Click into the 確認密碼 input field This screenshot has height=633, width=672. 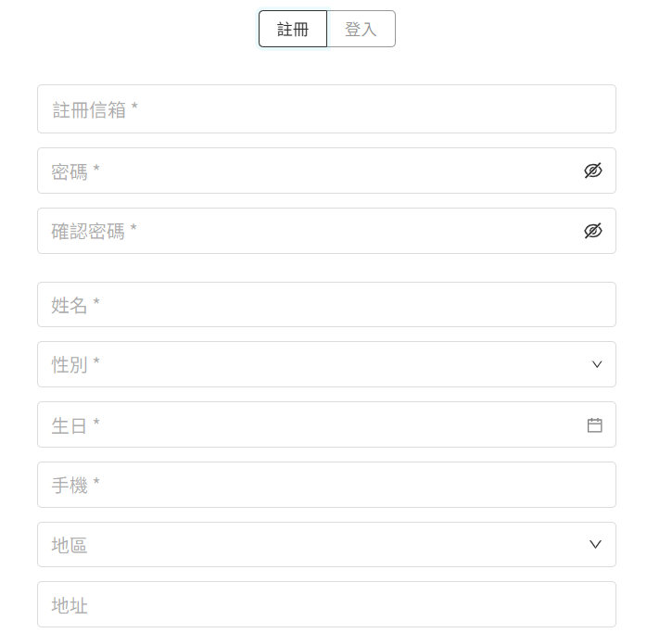[x=306, y=231]
